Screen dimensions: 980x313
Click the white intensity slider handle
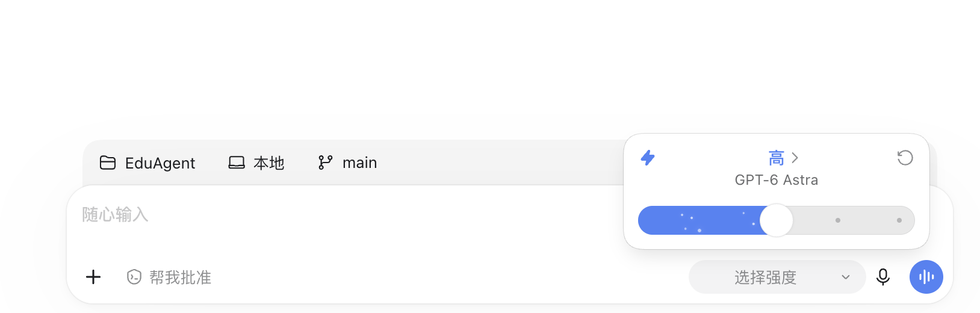(777, 220)
